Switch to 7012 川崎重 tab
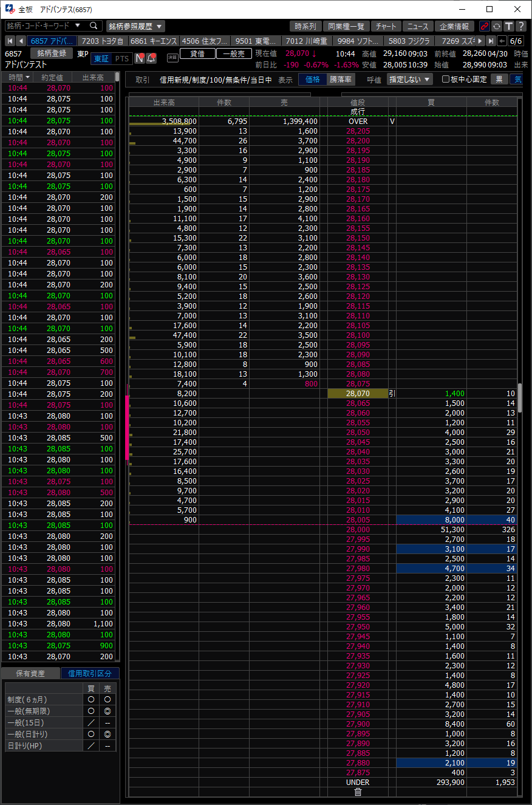Image resolution: width=532 pixels, height=805 pixels. [x=306, y=41]
